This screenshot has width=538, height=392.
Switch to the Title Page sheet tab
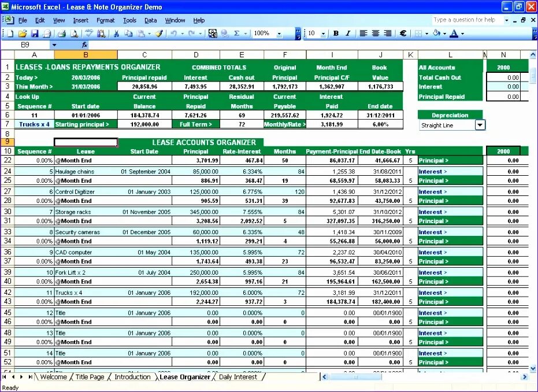[90, 377]
